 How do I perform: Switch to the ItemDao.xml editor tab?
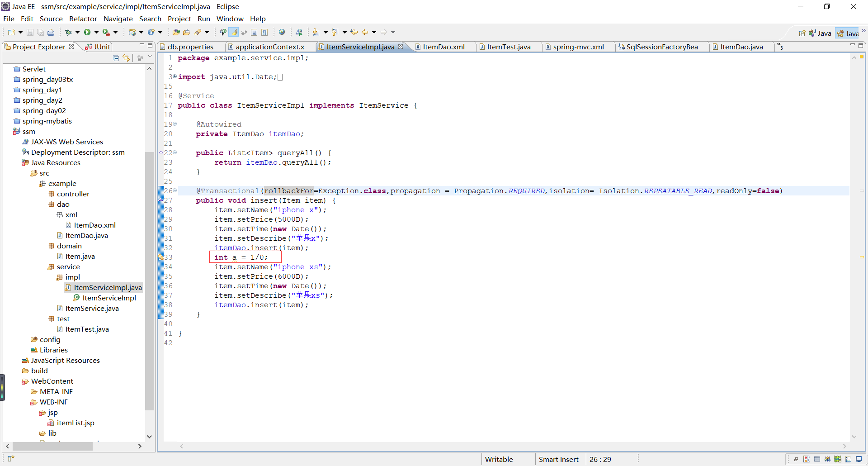[443, 47]
